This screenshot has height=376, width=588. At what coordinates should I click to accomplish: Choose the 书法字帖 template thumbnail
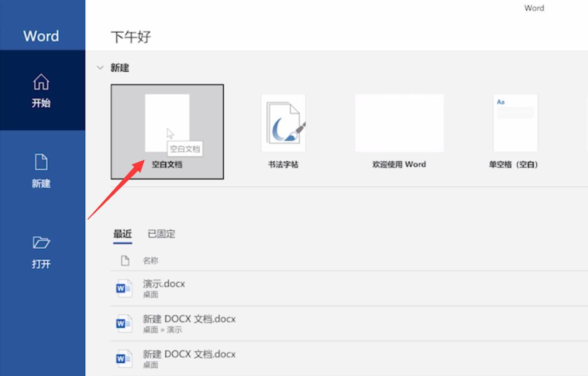tap(283, 123)
